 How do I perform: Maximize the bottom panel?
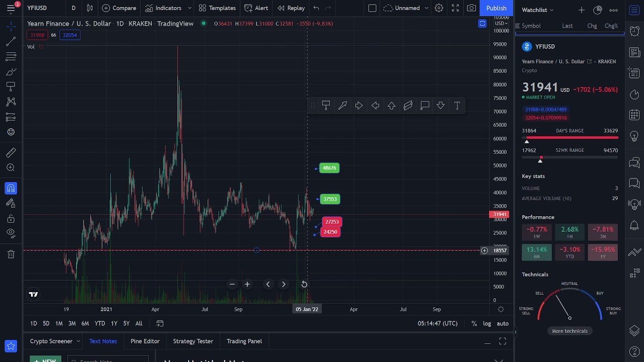pyautogui.click(x=503, y=341)
